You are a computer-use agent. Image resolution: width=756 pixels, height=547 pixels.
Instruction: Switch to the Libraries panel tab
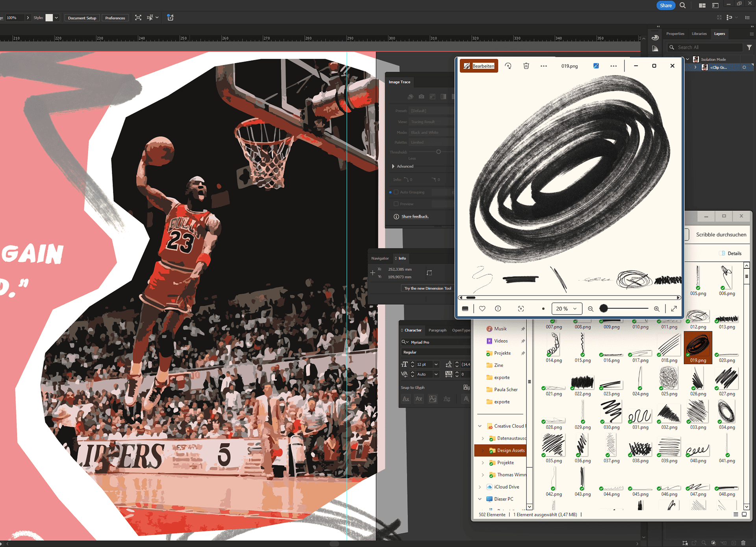(x=699, y=34)
